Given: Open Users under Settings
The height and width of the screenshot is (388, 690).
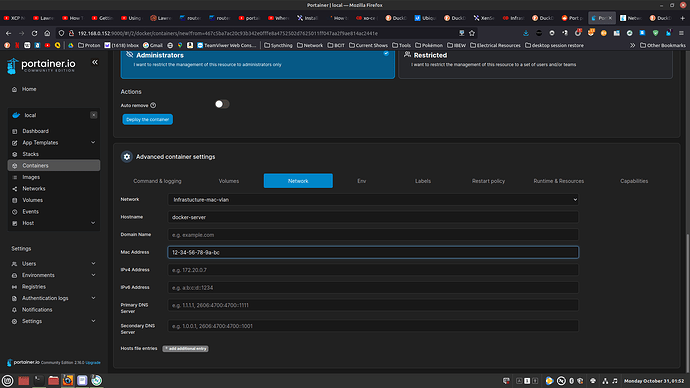Looking at the screenshot, I should tap(29, 264).
